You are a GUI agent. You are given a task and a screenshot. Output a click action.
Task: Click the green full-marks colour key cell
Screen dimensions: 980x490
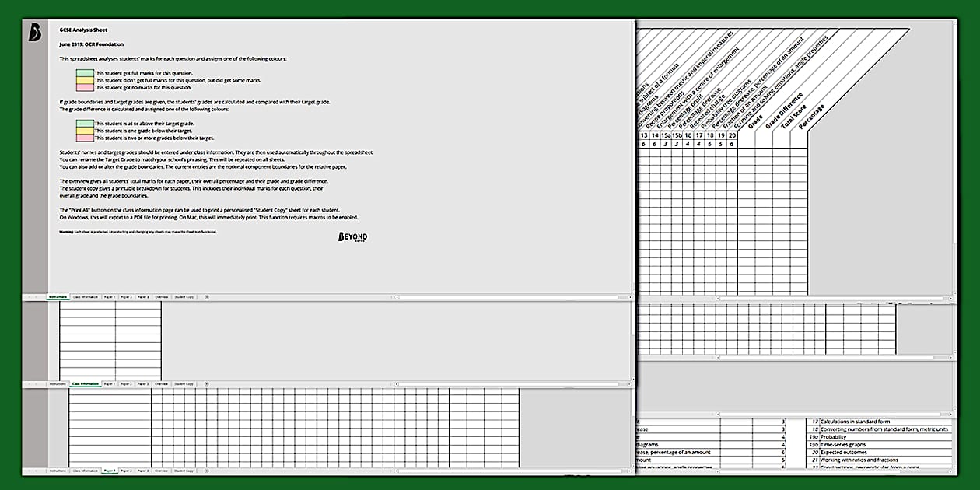point(84,73)
